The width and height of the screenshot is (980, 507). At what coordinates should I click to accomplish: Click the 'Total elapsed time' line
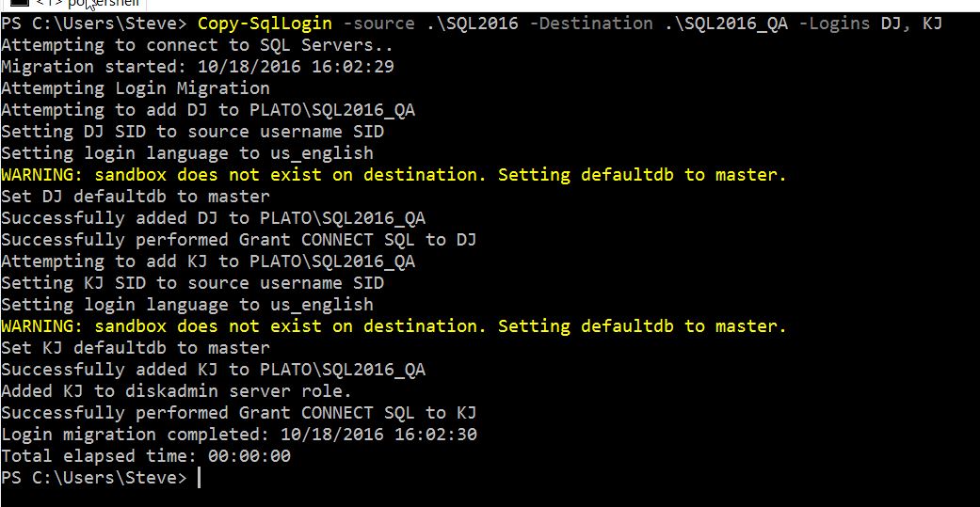point(146,456)
